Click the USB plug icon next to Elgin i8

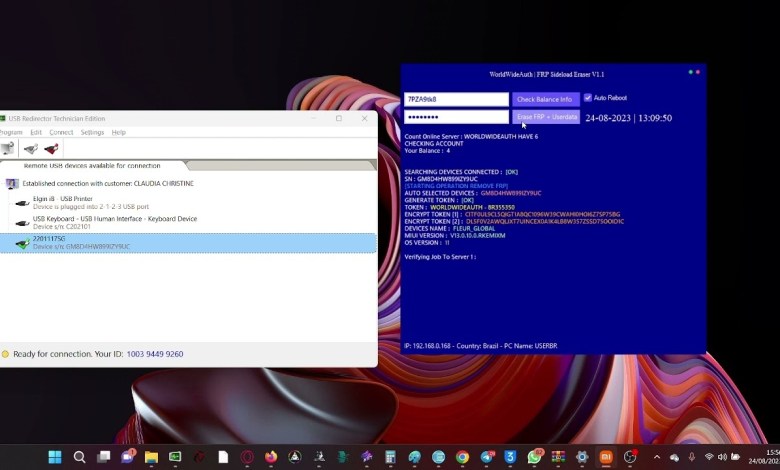[x=22, y=203]
